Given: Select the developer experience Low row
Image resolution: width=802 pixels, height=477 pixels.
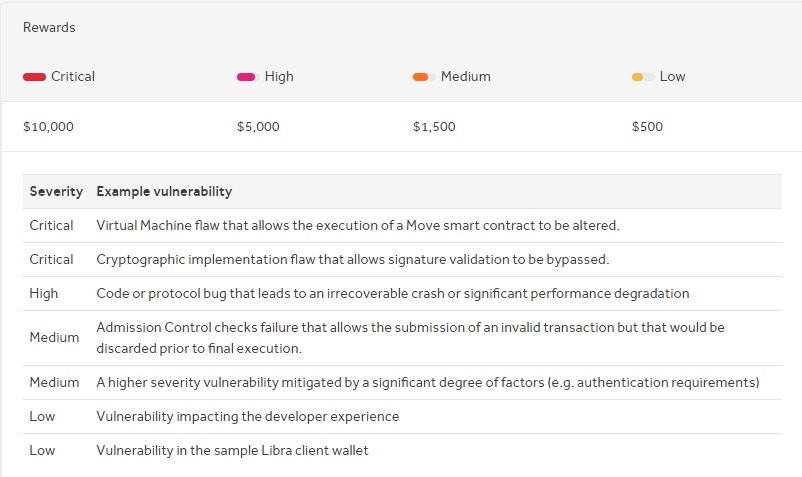Looking at the screenshot, I should pos(402,417).
